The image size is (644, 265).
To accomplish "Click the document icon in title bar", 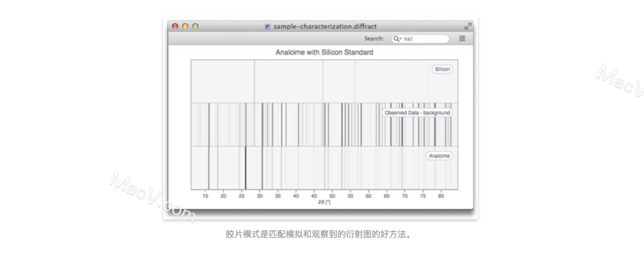I will 267,26.
